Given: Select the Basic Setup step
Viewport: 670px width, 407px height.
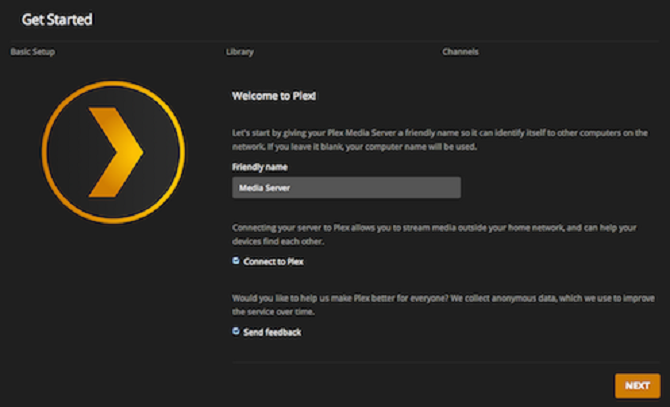Looking at the screenshot, I should point(32,51).
